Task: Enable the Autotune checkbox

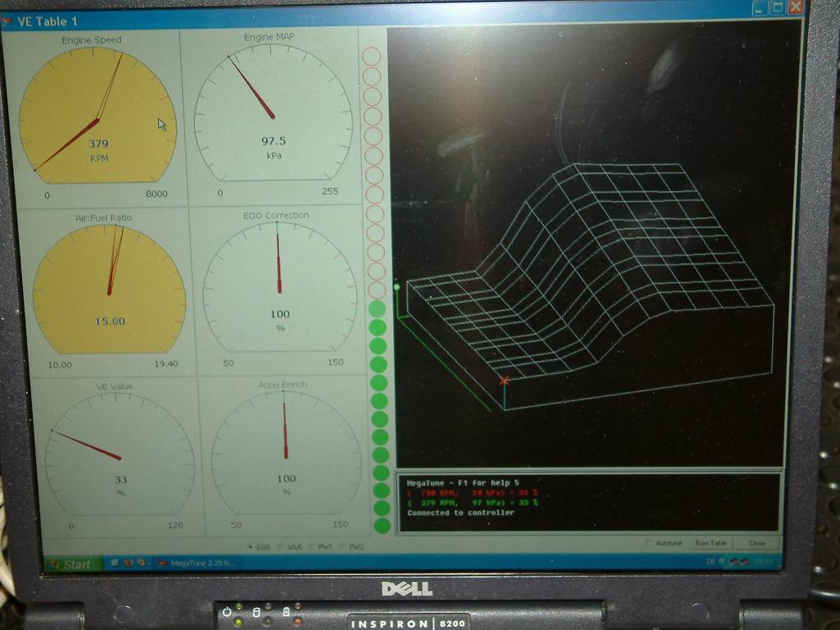Action: 649,543
